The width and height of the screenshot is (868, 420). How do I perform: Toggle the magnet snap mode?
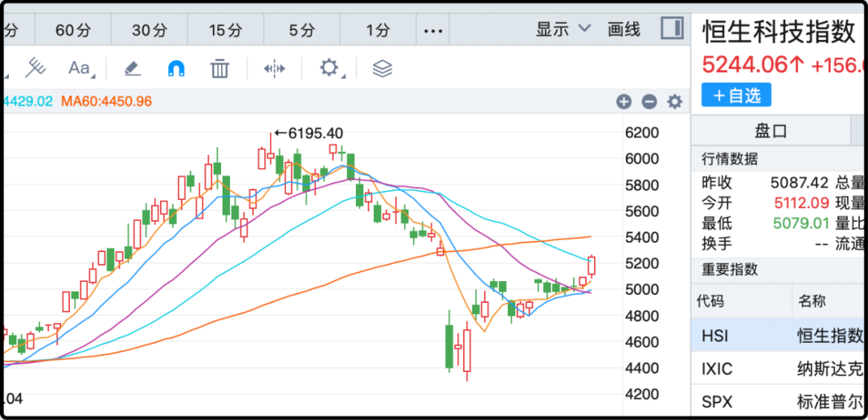(176, 68)
